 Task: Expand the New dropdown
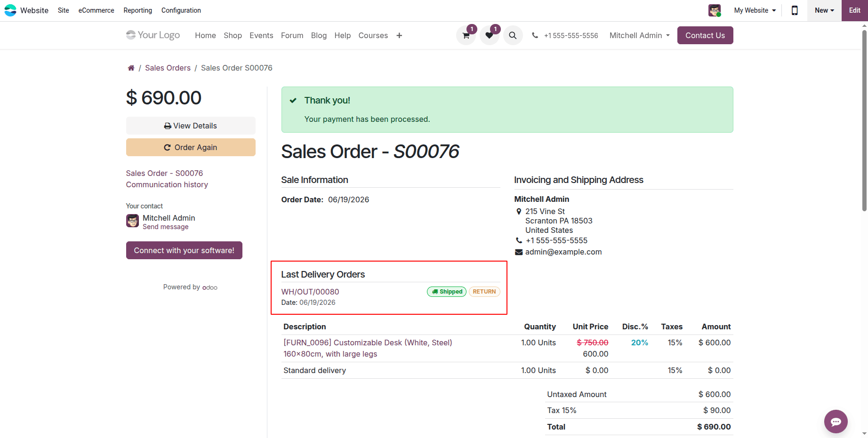click(824, 10)
